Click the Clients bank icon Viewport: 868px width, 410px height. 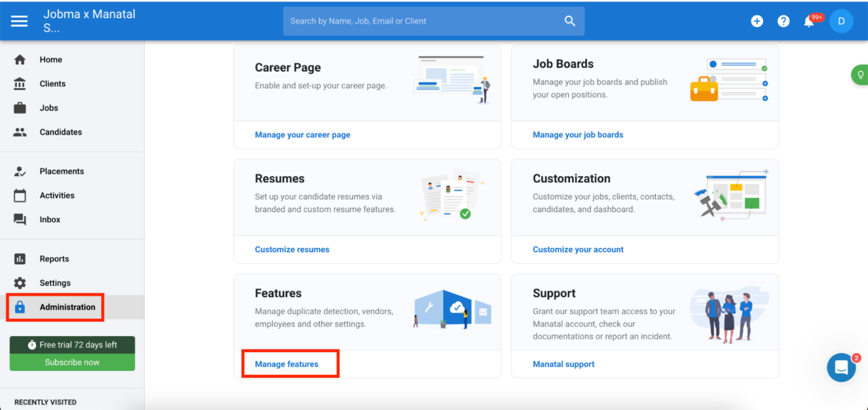(20, 84)
